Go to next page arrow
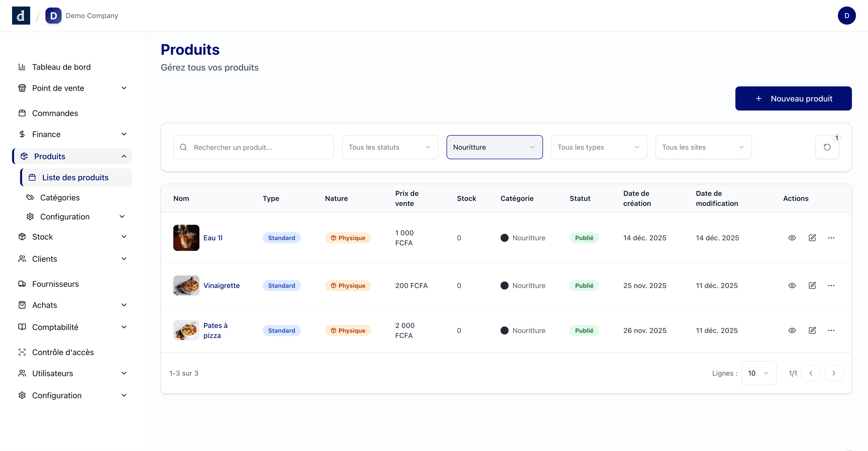The image size is (868, 451). pyautogui.click(x=833, y=373)
